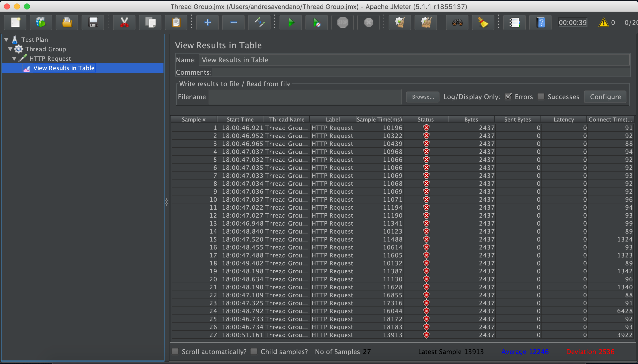The width and height of the screenshot is (638, 364).
Task: Click the Average 12246 text
Action: 525,352
